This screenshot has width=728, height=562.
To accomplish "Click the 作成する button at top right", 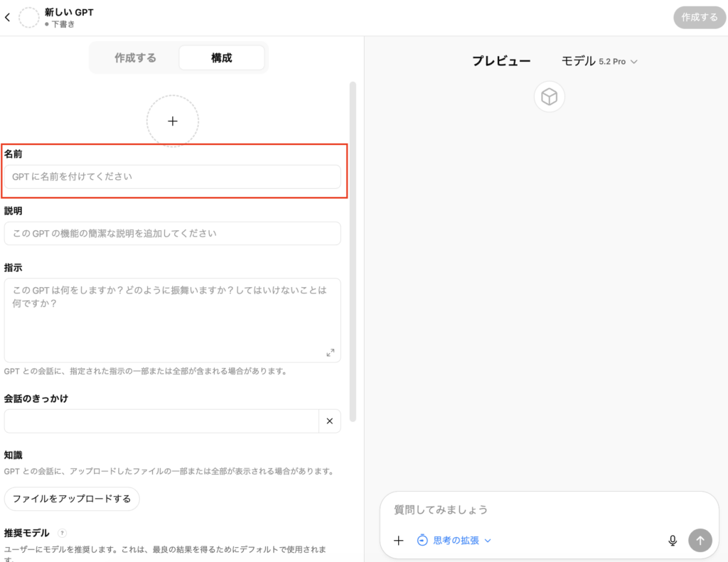I will (700, 18).
